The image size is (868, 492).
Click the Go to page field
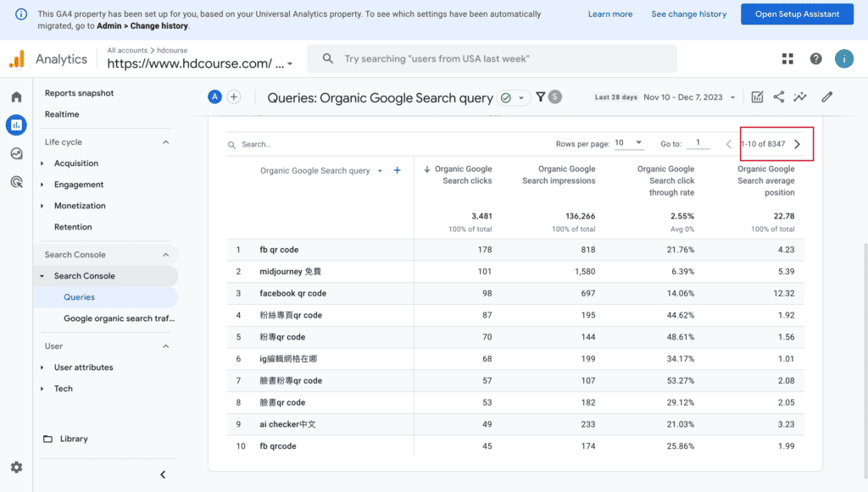pyautogui.click(x=698, y=143)
